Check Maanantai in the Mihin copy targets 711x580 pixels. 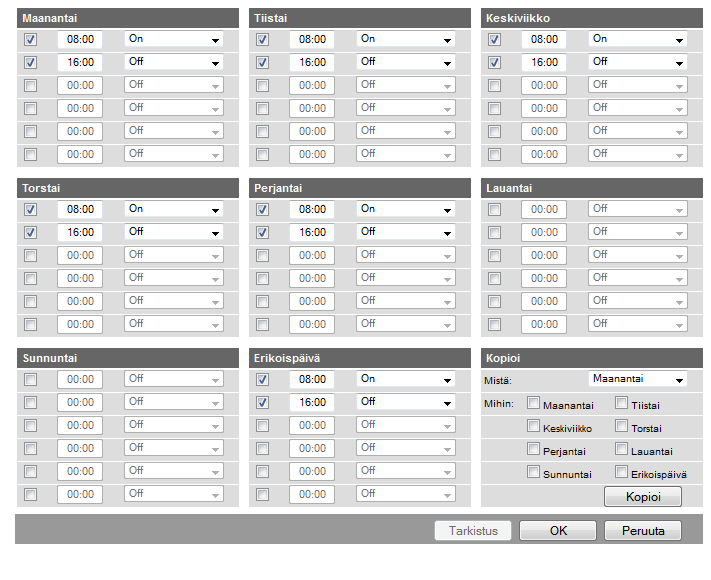(x=533, y=403)
